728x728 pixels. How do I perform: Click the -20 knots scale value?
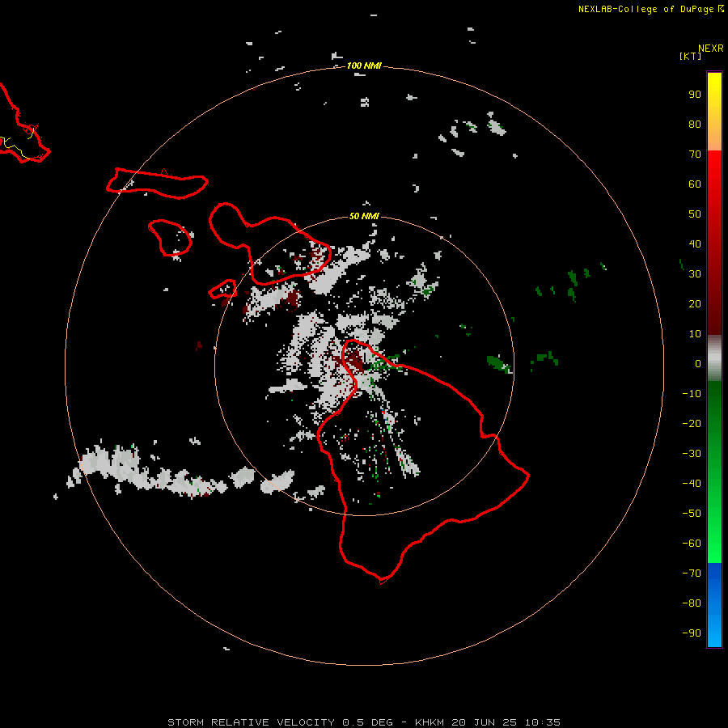point(692,423)
